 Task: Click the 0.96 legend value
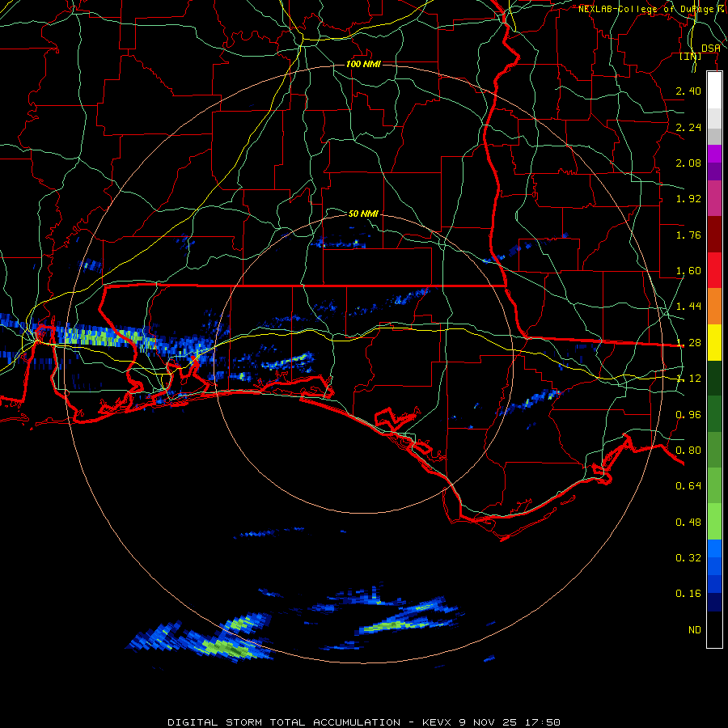pyautogui.click(x=688, y=415)
